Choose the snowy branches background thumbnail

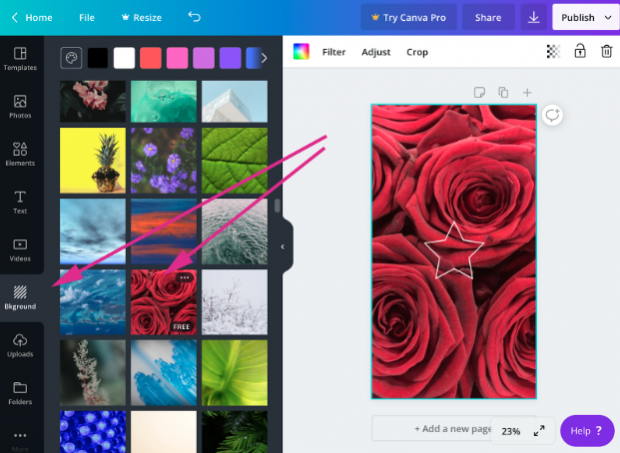pos(234,302)
